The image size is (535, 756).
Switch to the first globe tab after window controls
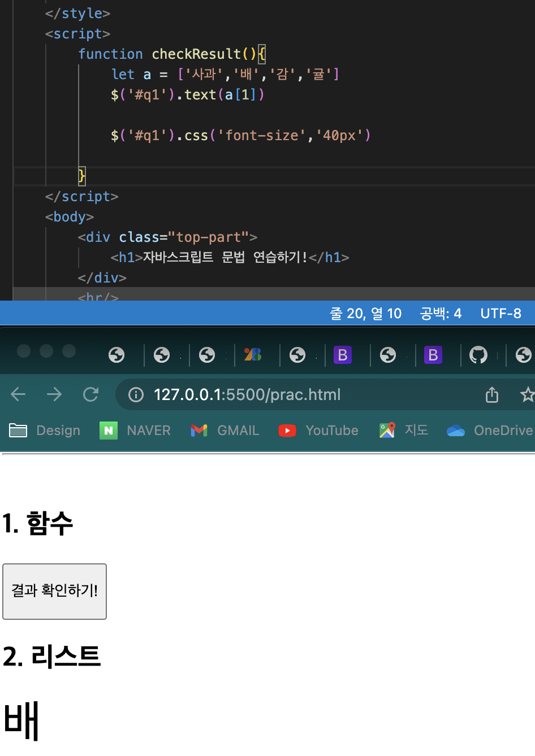point(117,355)
